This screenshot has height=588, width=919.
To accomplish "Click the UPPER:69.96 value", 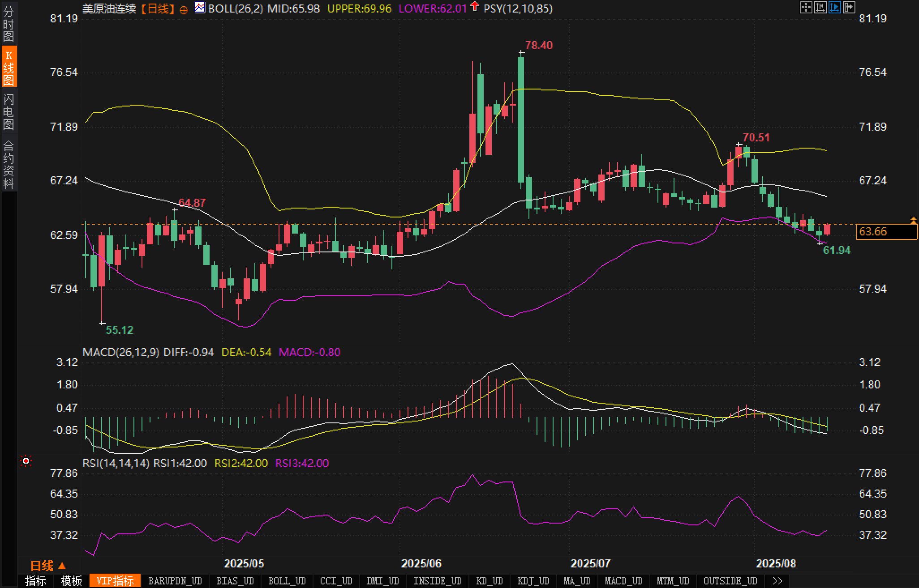I will (359, 9).
